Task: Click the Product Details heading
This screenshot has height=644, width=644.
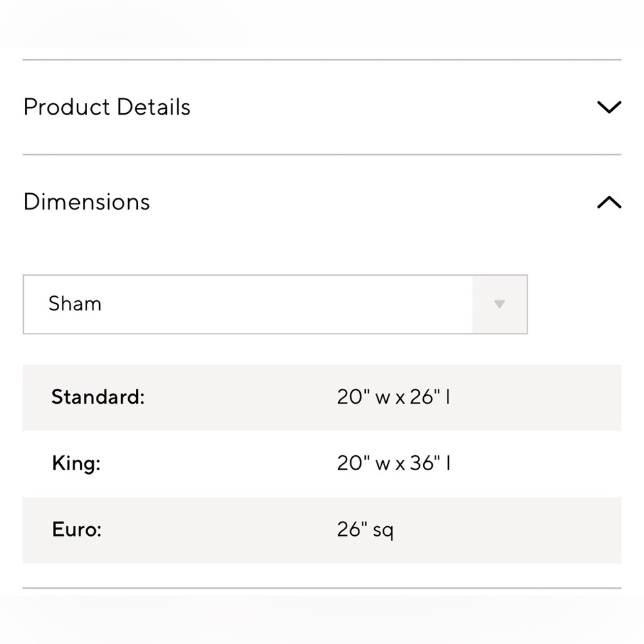Action: click(x=107, y=107)
